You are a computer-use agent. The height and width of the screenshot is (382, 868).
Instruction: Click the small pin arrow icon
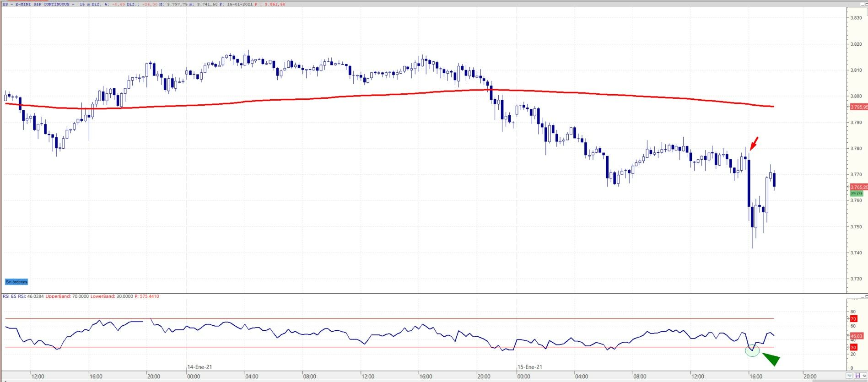click(863, 376)
